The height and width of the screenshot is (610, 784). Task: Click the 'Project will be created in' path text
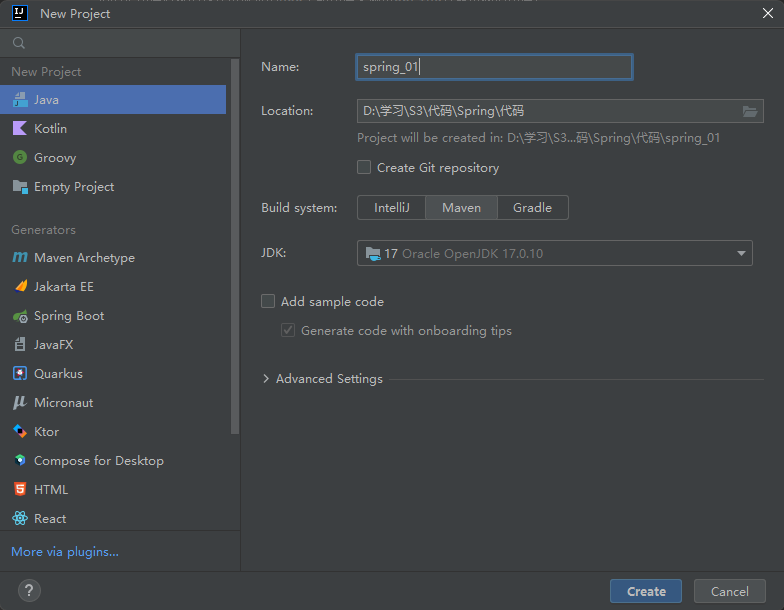click(x=538, y=138)
